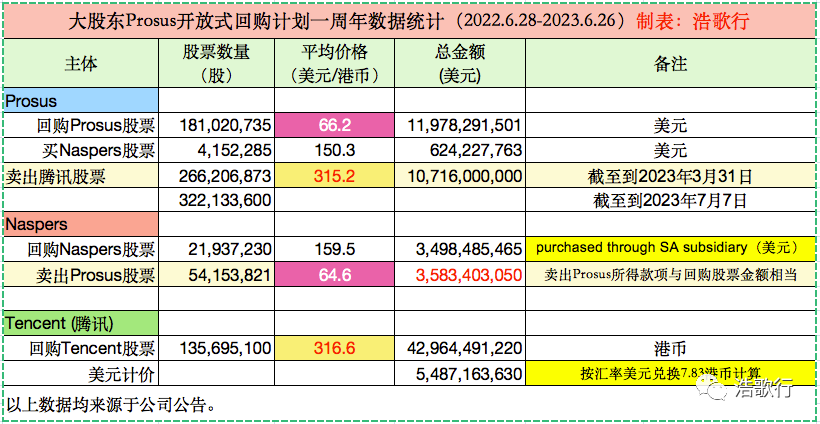Select the orange Naspers section cell
The width and height of the screenshot is (820, 424).
click(x=81, y=224)
